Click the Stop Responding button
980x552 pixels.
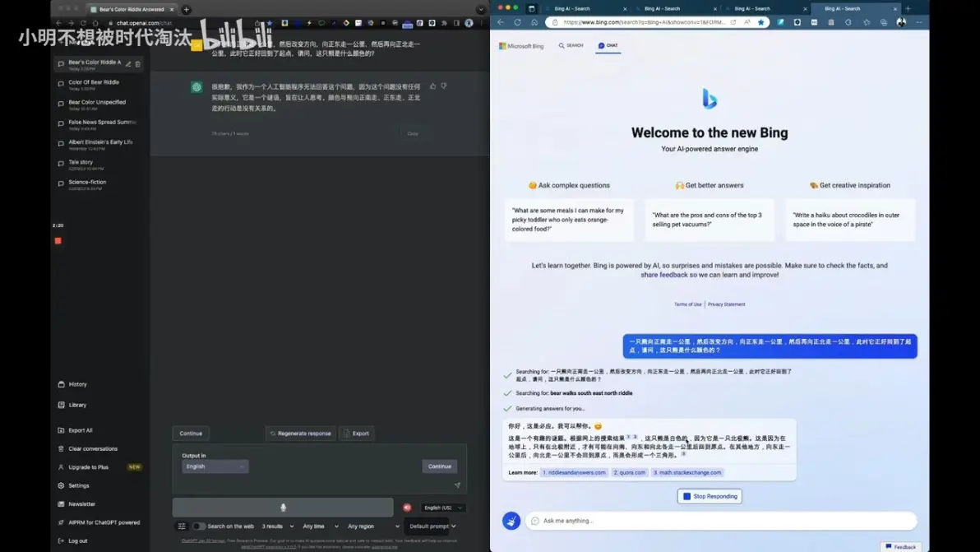coord(710,496)
